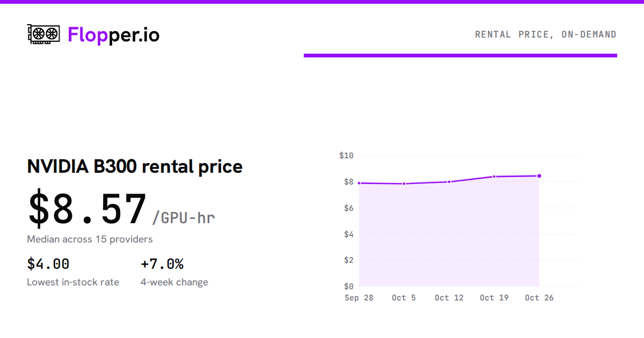Image resolution: width=644 pixels, height=338 pixels.
Task: Select the Oct 12 chart data point
Action: coord(449,182)
